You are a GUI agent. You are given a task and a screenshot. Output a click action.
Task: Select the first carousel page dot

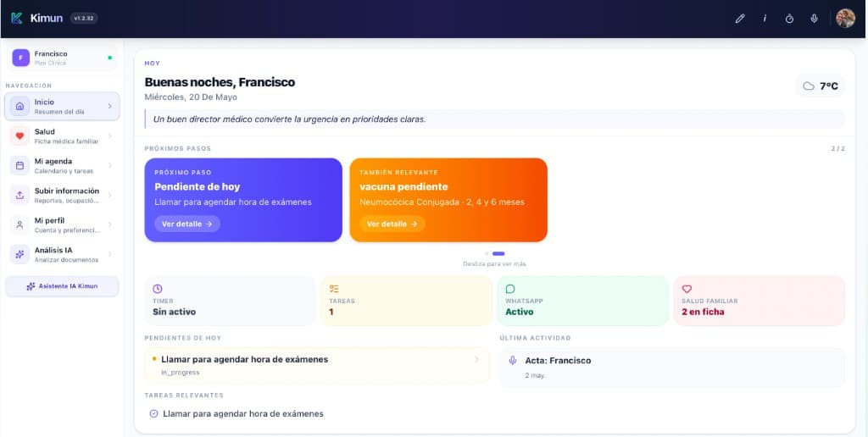[x=487, y=254]
